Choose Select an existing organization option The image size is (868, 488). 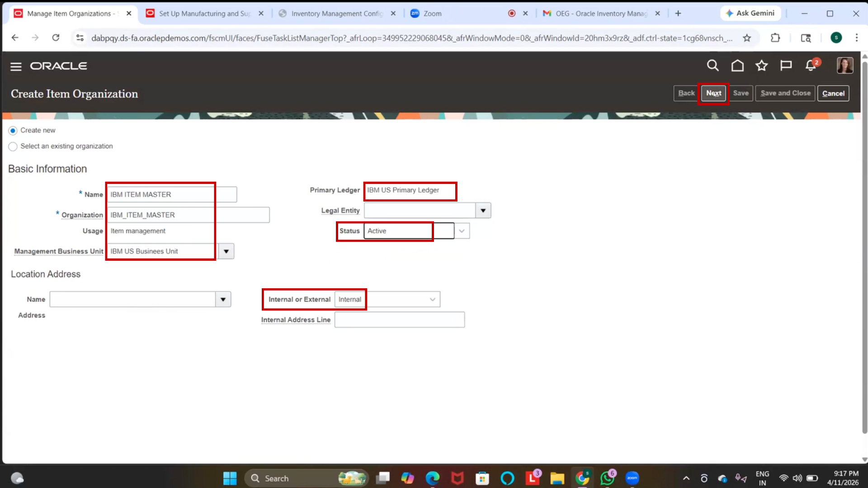[13, 146]
